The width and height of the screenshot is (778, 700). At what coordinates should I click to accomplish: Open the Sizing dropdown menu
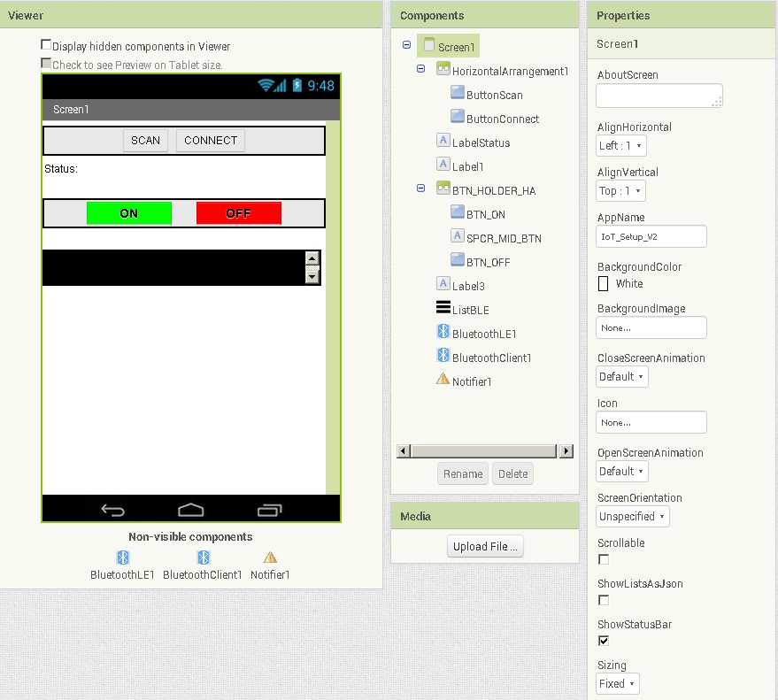617,683
